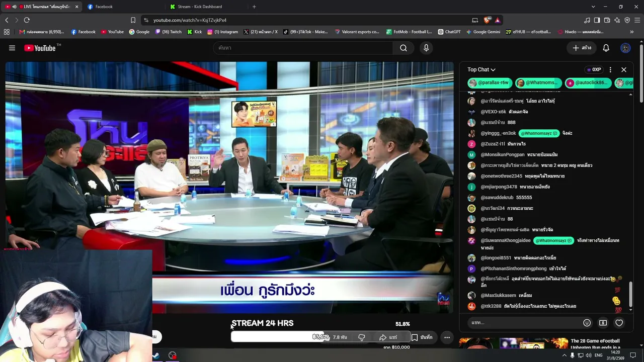
Task: Switch to Stream - Kick Dashboard tab
Action: point(206,7)
